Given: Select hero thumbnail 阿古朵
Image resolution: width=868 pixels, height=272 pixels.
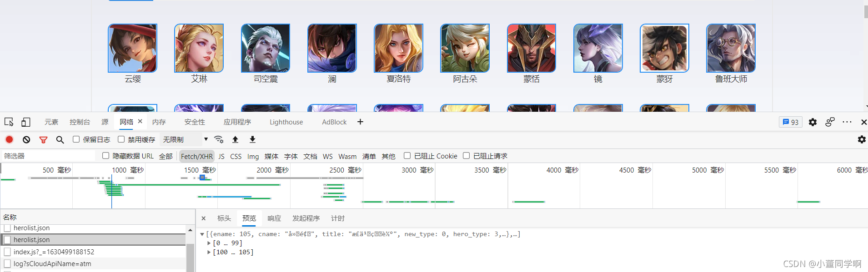Looking at the screenshot, I should click(x=465, y=48).
